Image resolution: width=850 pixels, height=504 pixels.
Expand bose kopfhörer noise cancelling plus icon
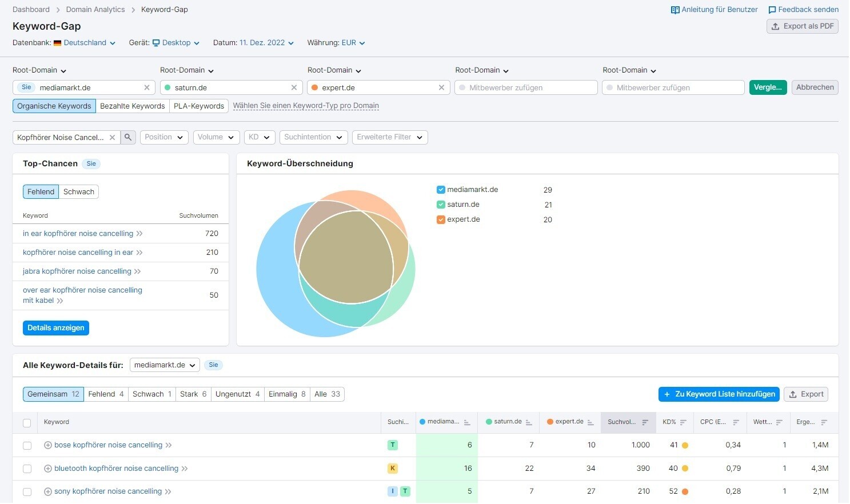pos(48,446)
